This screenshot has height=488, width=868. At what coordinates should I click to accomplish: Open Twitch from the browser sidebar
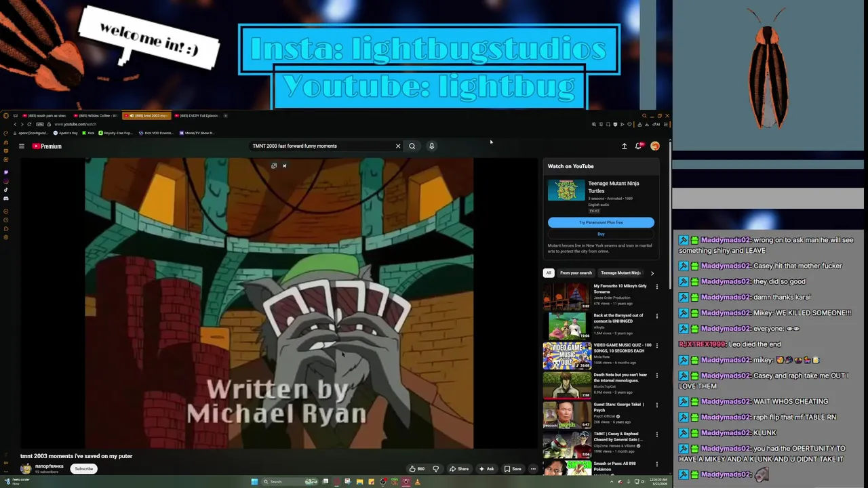6,172
